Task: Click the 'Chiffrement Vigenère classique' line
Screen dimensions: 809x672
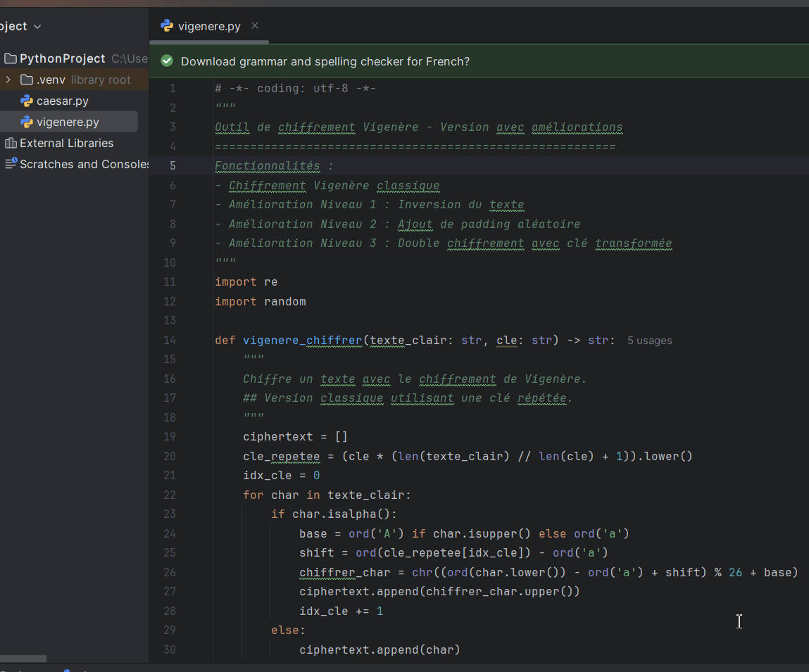Action: coord(327,186)
